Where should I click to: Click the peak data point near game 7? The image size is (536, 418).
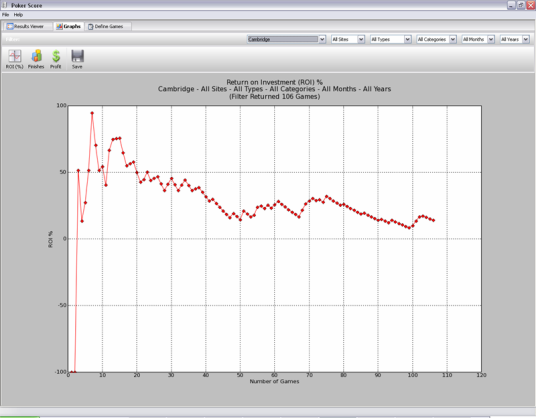(92, 113)
